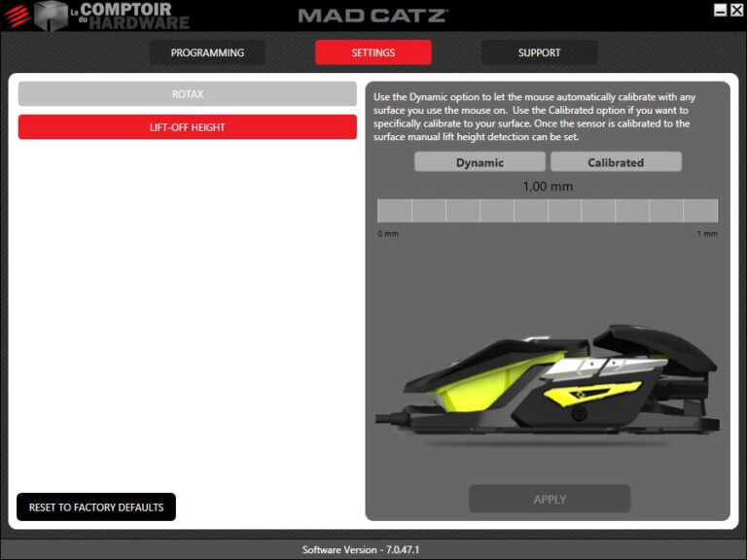Click the Mad Catz logo in title bar
747x560 pixels.
373,16
